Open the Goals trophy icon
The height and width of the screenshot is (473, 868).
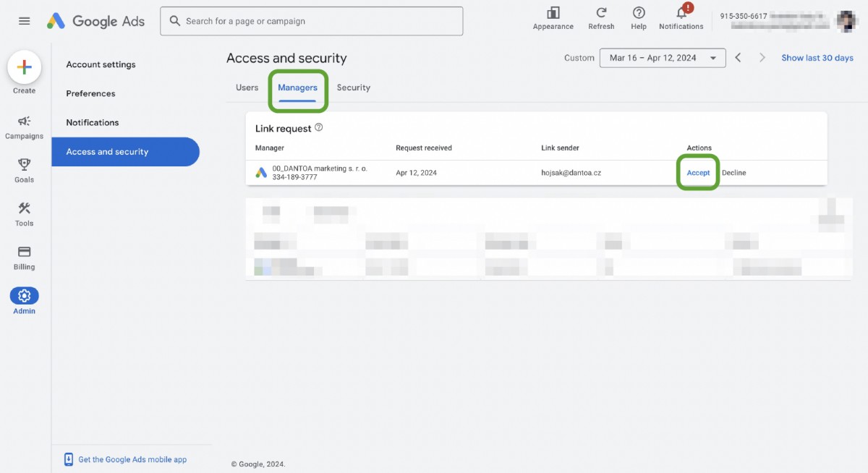pyautogui.click(x=24, y=165)
